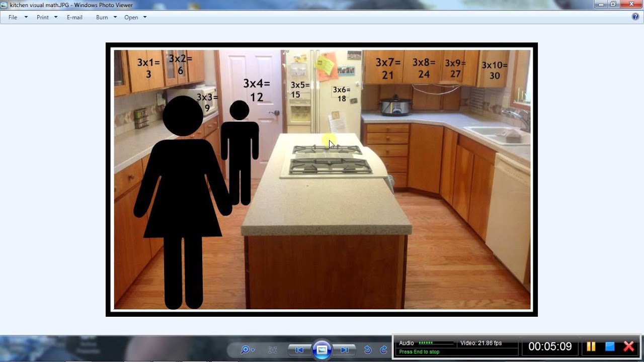644x362 pixels.
Task: Open the File menu
Action: [13, 17]
